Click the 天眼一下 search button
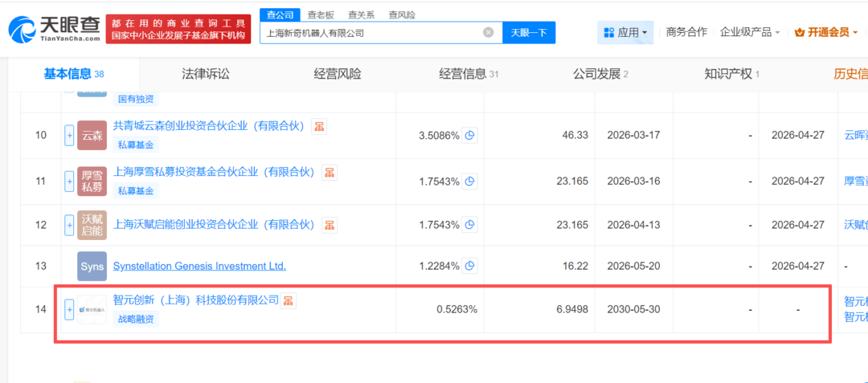 [529, 33]
